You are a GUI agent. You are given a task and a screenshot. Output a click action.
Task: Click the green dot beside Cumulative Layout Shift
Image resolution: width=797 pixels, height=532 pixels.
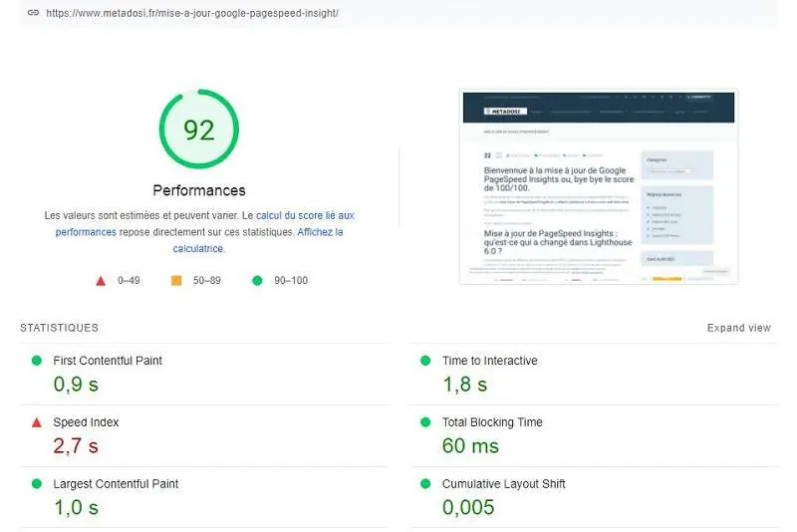[x=426, y=484]
